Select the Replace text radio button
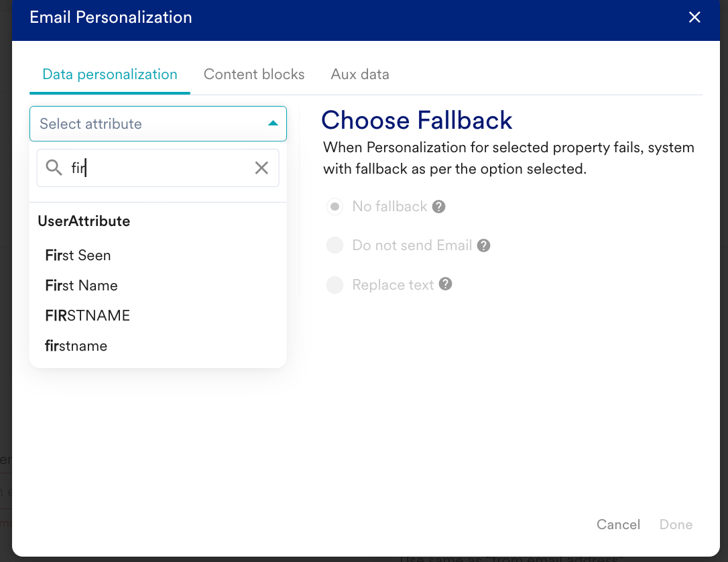728x562 pixels. pyautogui.click(x=335, y=285)
